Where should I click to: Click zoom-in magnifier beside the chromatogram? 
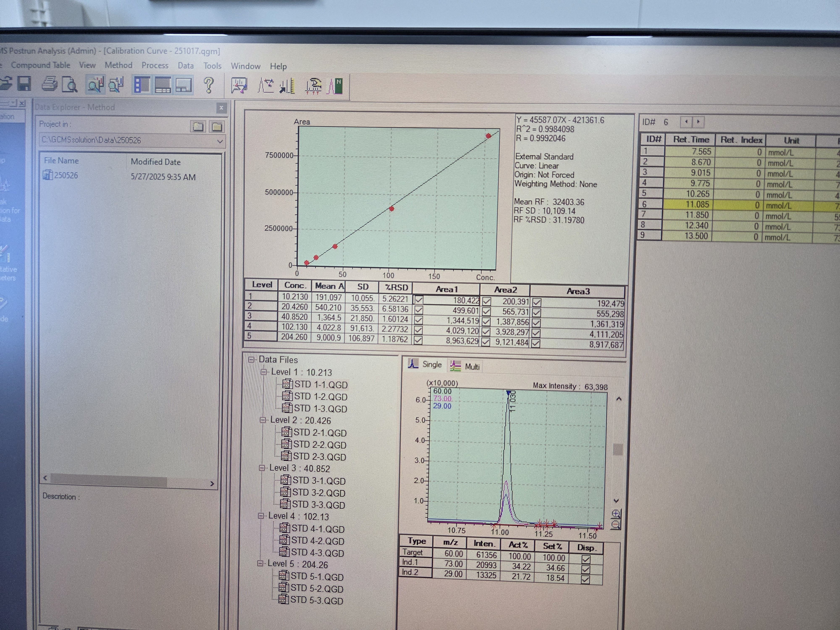point(616,514)
